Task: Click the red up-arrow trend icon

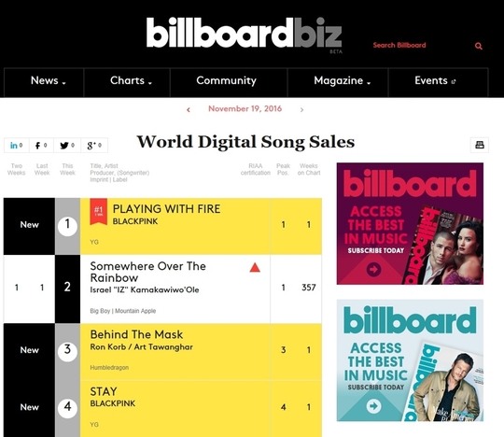Action: click(255, 267)
